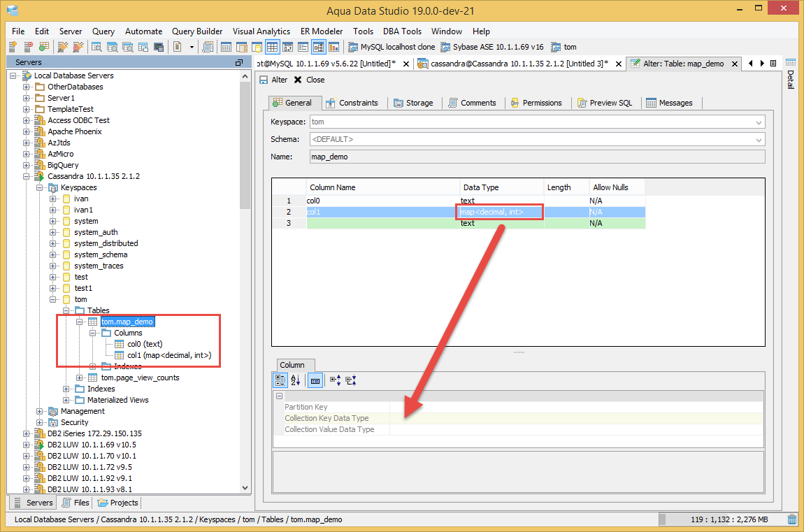Show the editor tab list icon

pyautogui.click(x=773, y=64)
